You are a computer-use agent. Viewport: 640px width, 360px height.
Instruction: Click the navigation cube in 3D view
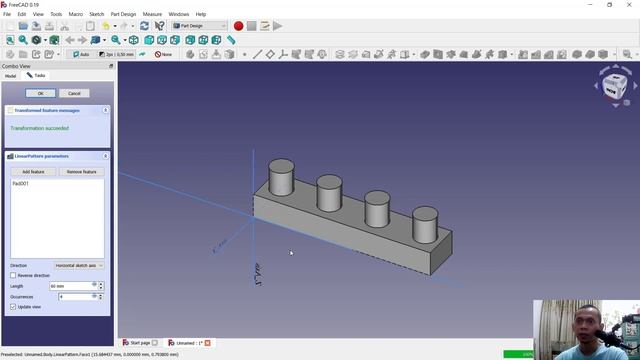tap(614, 86)
